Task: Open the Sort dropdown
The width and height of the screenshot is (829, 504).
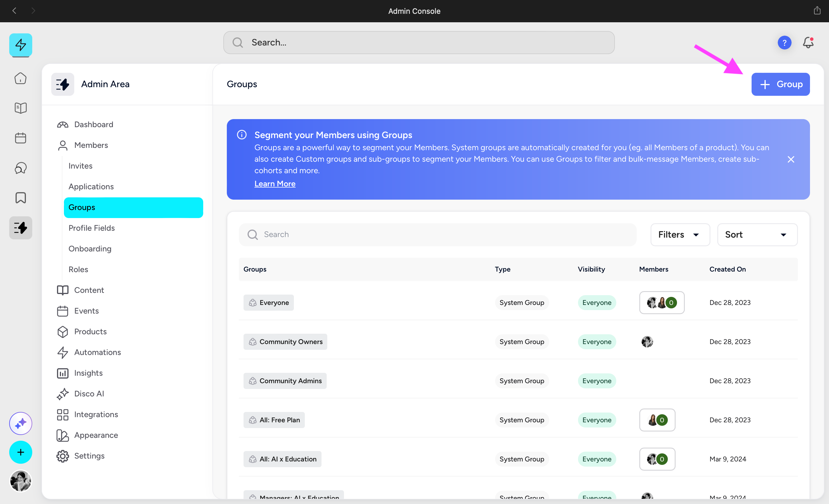Action: coord(757,235)
